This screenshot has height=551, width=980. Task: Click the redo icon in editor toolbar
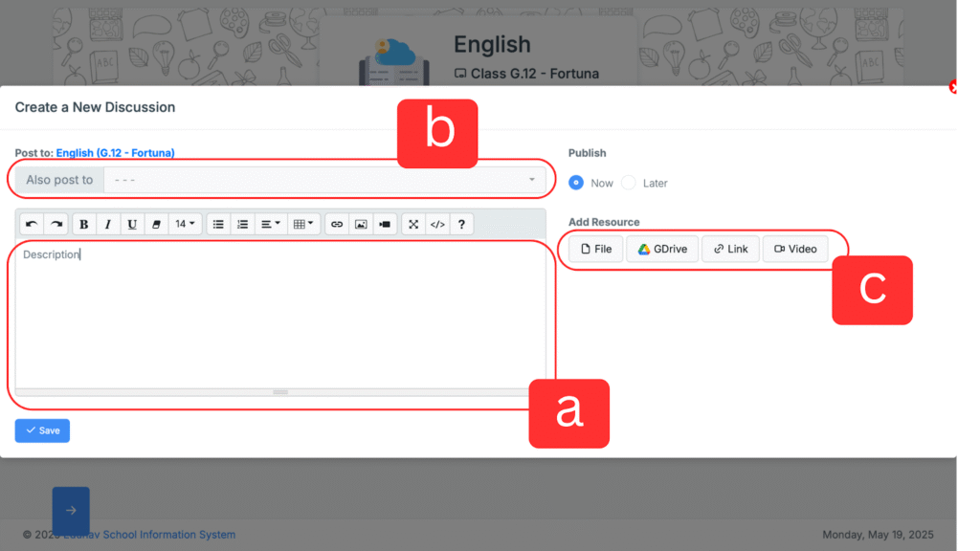[56, 224]
